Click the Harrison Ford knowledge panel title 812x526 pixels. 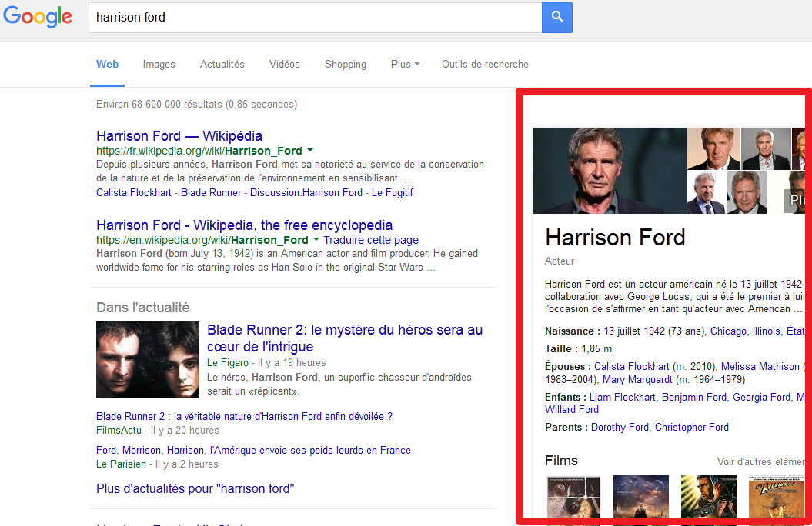[615, 238]
